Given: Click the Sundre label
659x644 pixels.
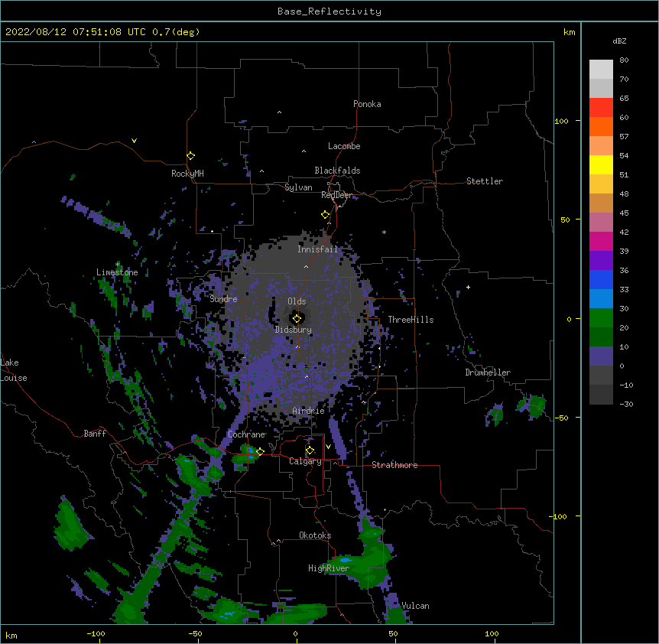Looking at the screenshot, I should [x=223, y=299].
